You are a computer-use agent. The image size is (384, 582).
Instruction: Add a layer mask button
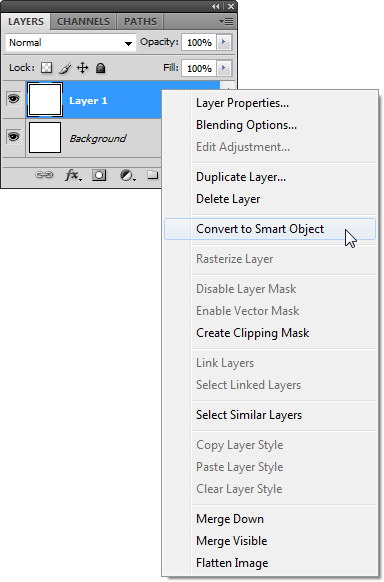(99, 175)
